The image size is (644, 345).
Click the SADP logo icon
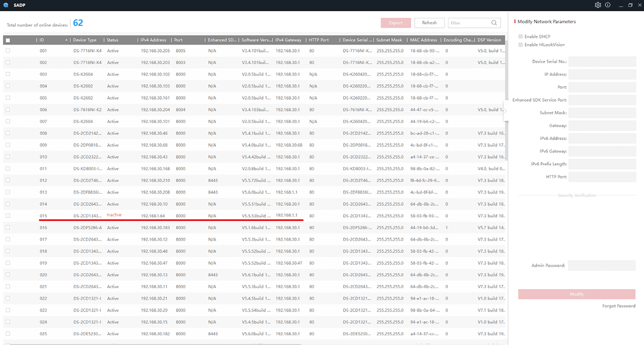coord(5,5)
